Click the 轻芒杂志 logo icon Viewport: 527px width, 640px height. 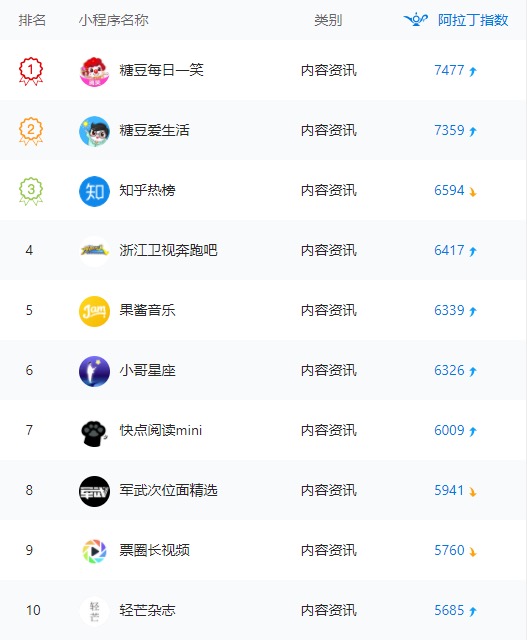coord(94,611)
